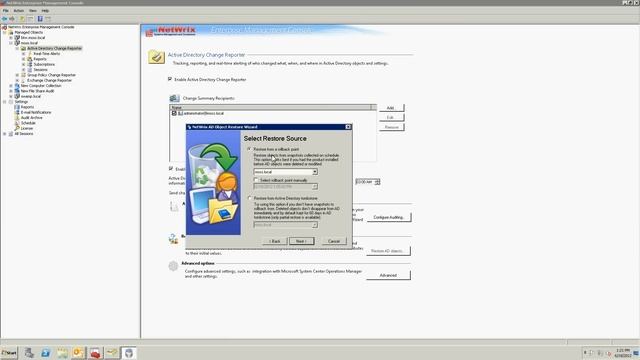Screen dimensions: 640x360
Task: Open the View menu
Action: coord(33,11)
